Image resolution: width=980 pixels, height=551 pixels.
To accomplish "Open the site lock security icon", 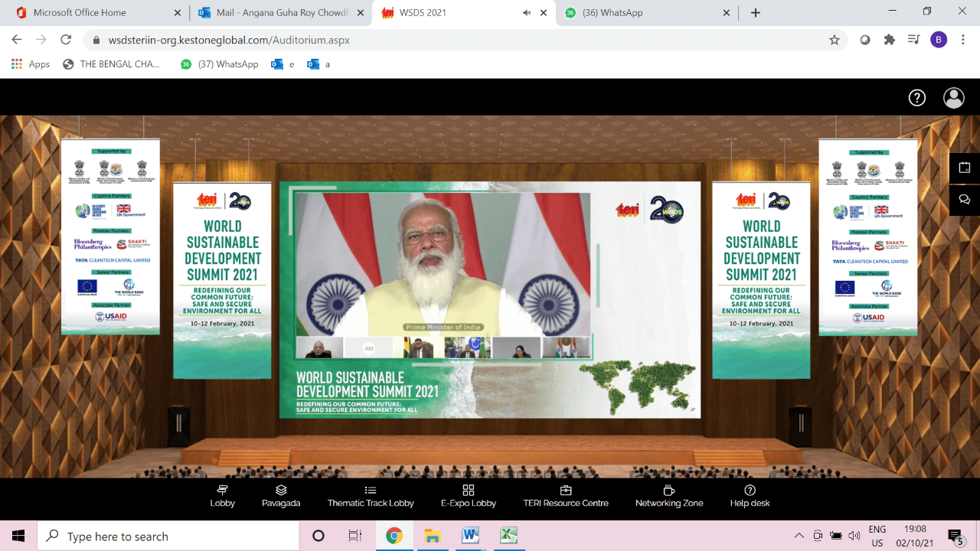I will 96,40.
